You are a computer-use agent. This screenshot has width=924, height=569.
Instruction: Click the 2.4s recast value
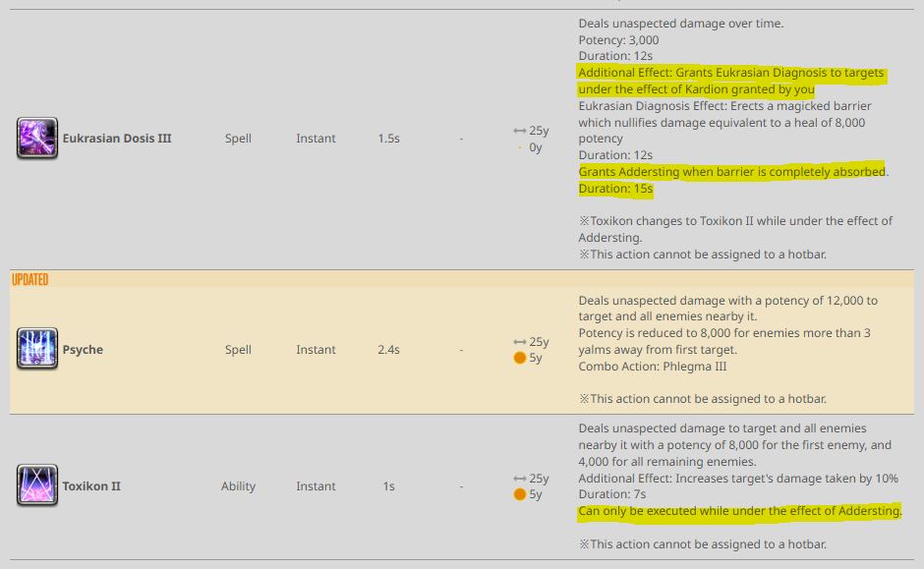[388, 349]
